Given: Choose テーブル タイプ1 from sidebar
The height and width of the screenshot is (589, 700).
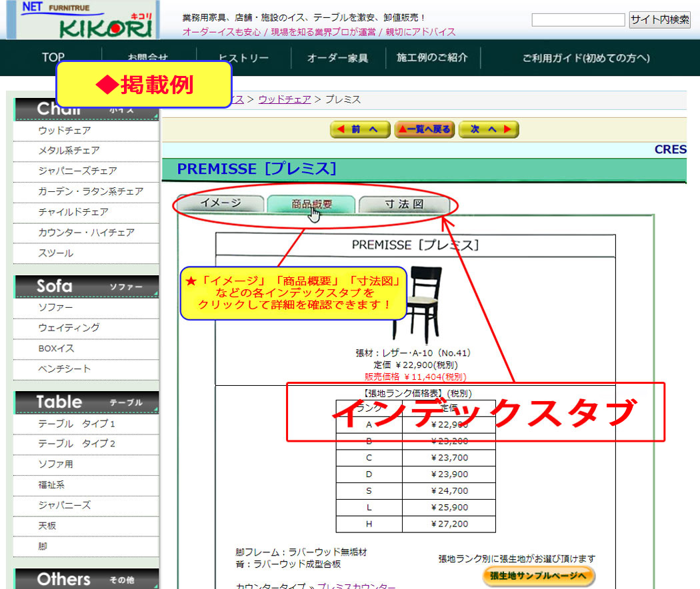Looking at the screenshot, I should (77, 424).
